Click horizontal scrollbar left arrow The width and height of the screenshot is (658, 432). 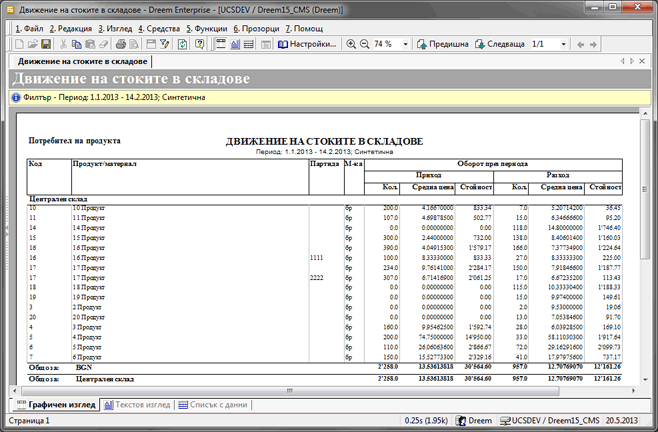16,391
